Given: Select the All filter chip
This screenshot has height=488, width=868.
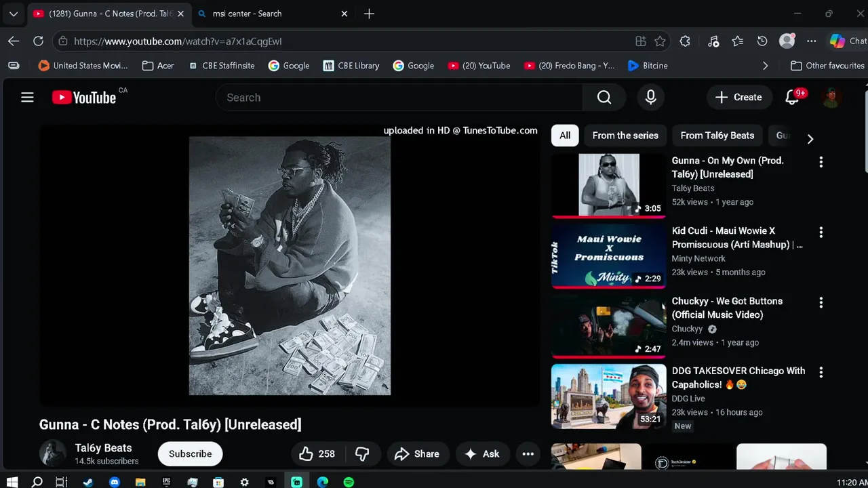Looking at the screenshot, I should [565, 136].
